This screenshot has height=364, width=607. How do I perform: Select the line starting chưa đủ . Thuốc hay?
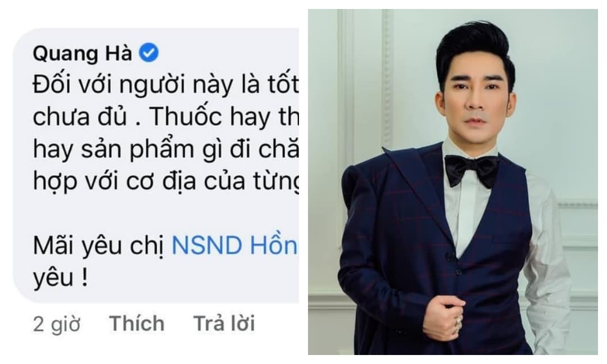(166, 117)
